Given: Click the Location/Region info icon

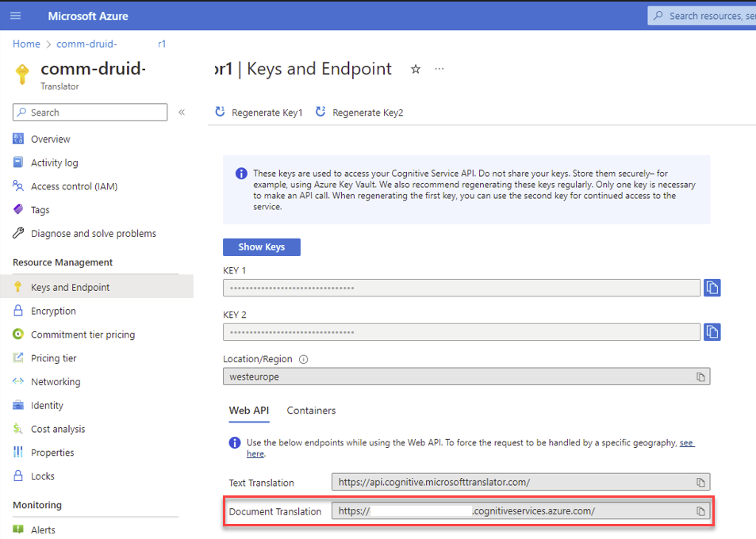Looking at the screenshot, I should click(x=303, y=359).
